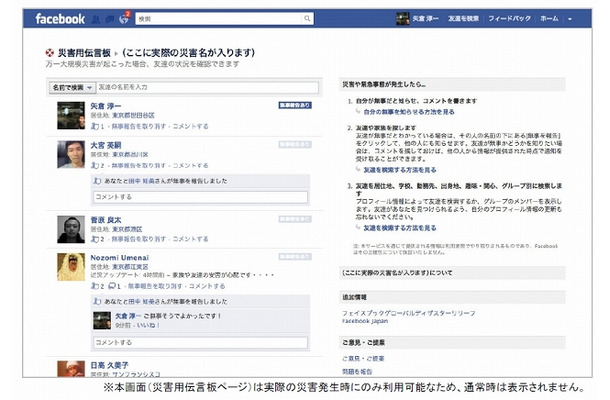Image resolution: width=610 pixels, height=400 pixels.
Task: Open the Facebook Japan link
Action: [365, 321]
